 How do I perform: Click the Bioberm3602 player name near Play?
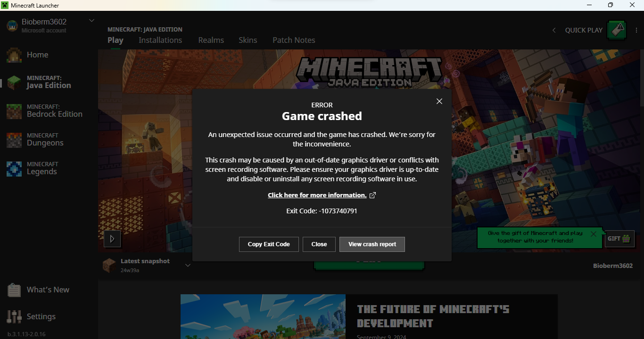(x=613, y=266)
